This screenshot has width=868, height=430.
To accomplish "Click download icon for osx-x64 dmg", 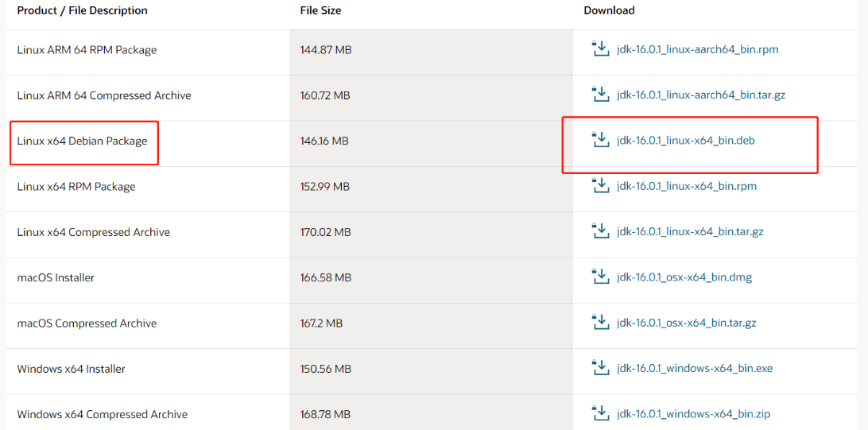I will click(x=600, y=277).
